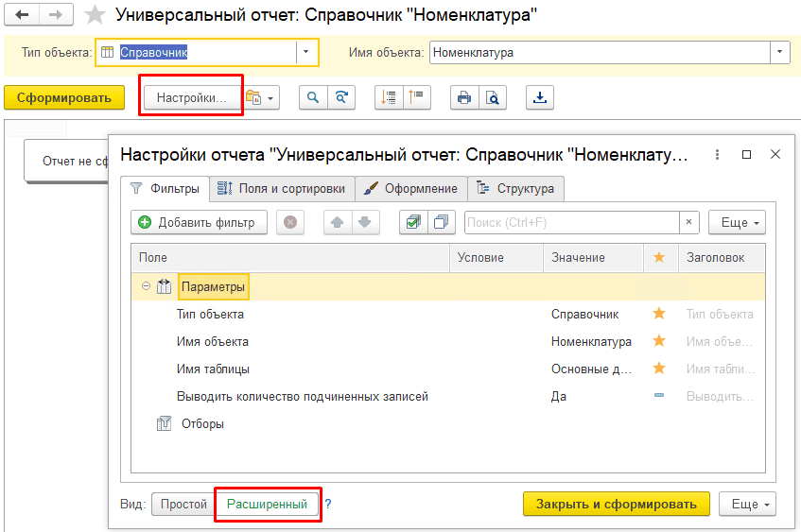Switch to Оформление tab
The width and height of the screenshot is (801, 532).
pos(411,188)
